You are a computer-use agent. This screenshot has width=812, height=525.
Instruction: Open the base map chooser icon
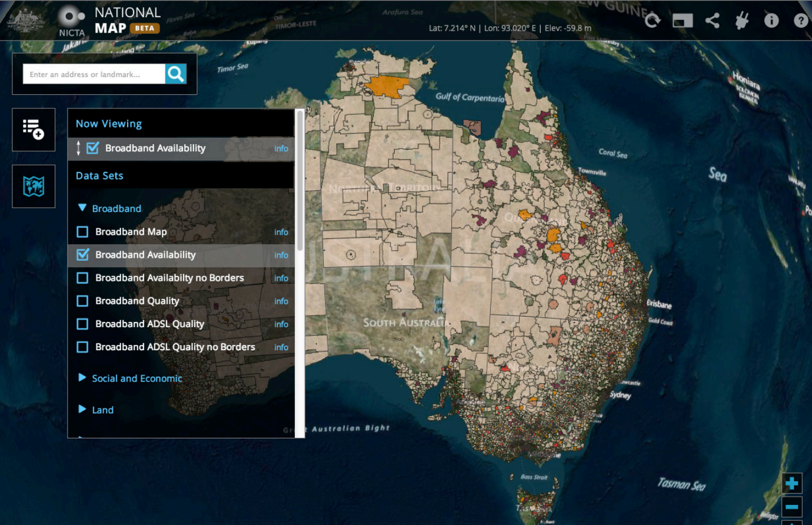34,187
